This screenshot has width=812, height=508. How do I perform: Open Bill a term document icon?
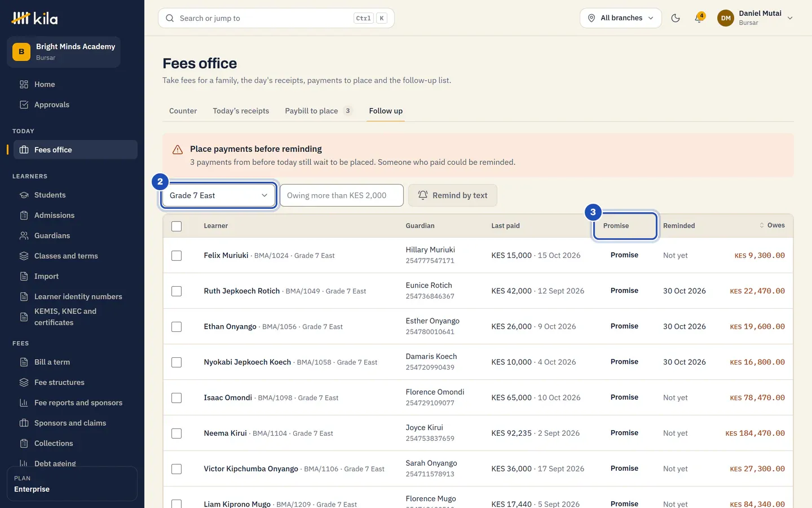24,362
